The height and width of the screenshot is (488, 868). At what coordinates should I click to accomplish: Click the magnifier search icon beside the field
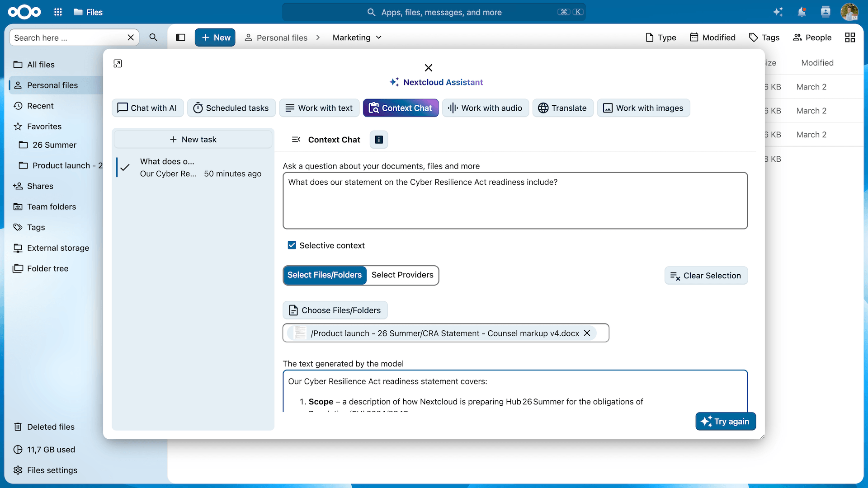(x=153, y=38)
